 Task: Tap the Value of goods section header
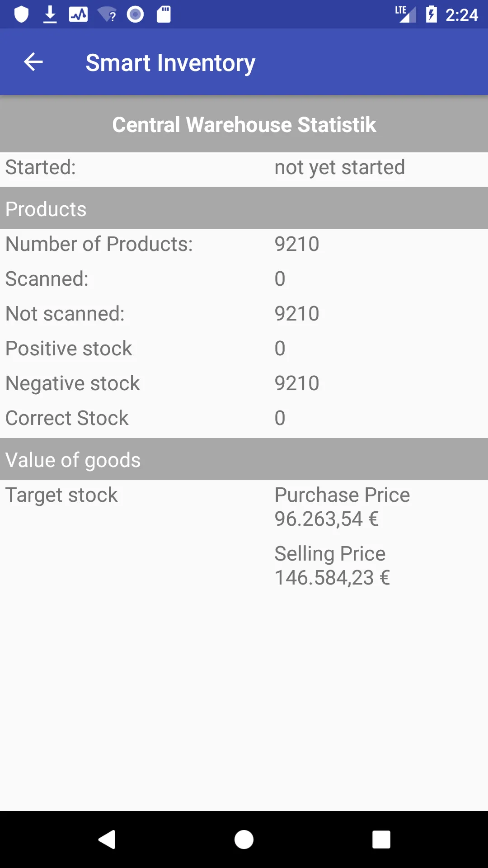[244, 459]
